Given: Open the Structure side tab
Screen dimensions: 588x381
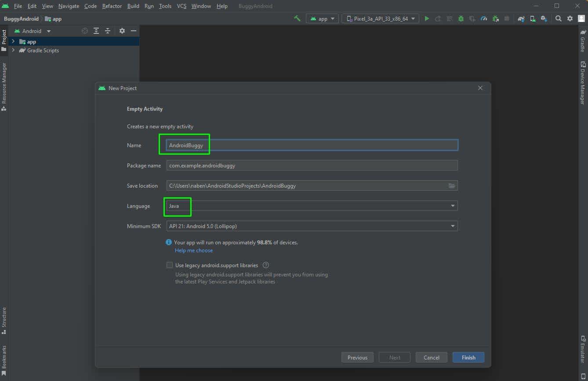Looking at the screenshot, I should [4, 320].
